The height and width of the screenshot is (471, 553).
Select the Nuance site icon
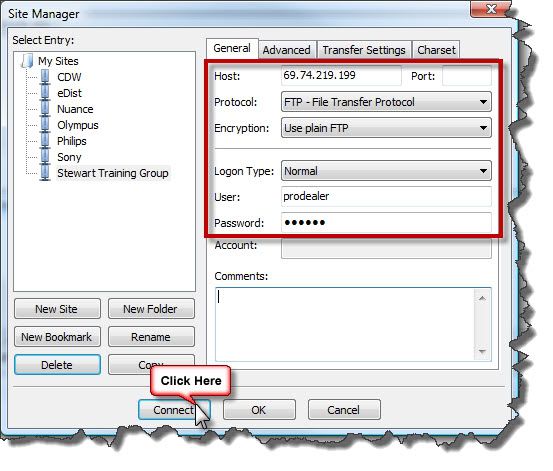coord(45,109)
